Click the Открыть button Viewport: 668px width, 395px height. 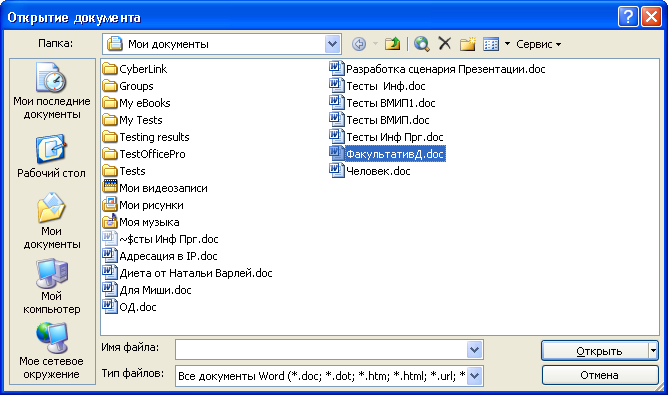tap(595, 351)
